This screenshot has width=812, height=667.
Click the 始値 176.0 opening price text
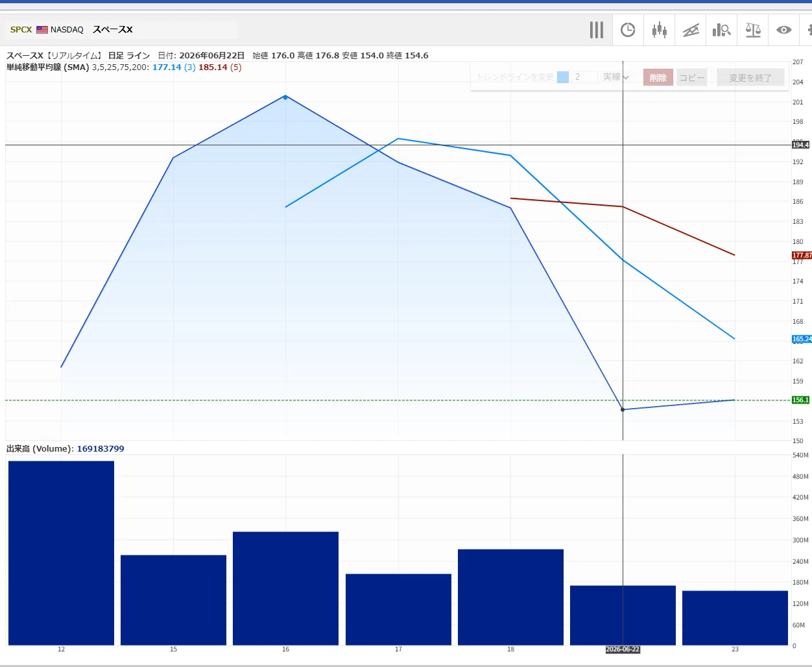point(274,56)
